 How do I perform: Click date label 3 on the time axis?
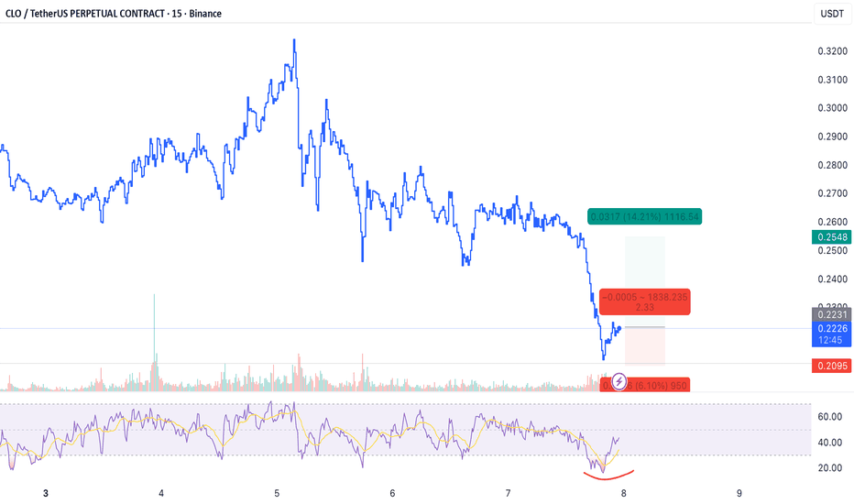(x=46, y=493)
